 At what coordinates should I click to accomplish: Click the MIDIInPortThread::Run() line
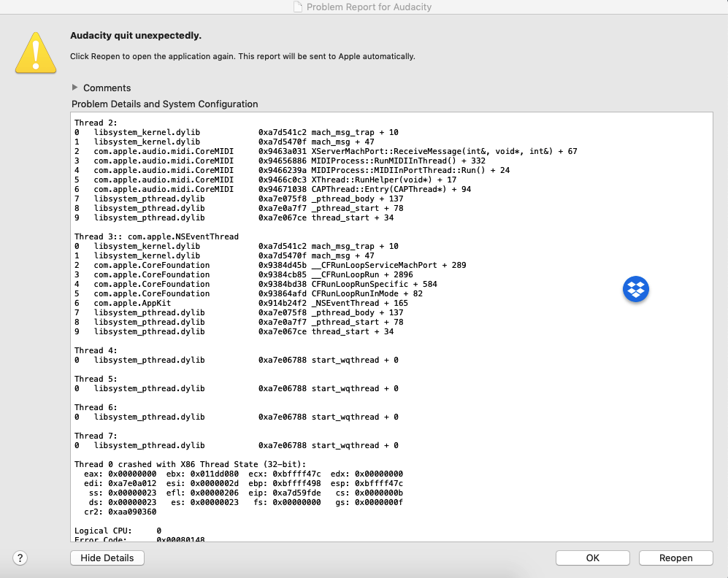(292, 170)
